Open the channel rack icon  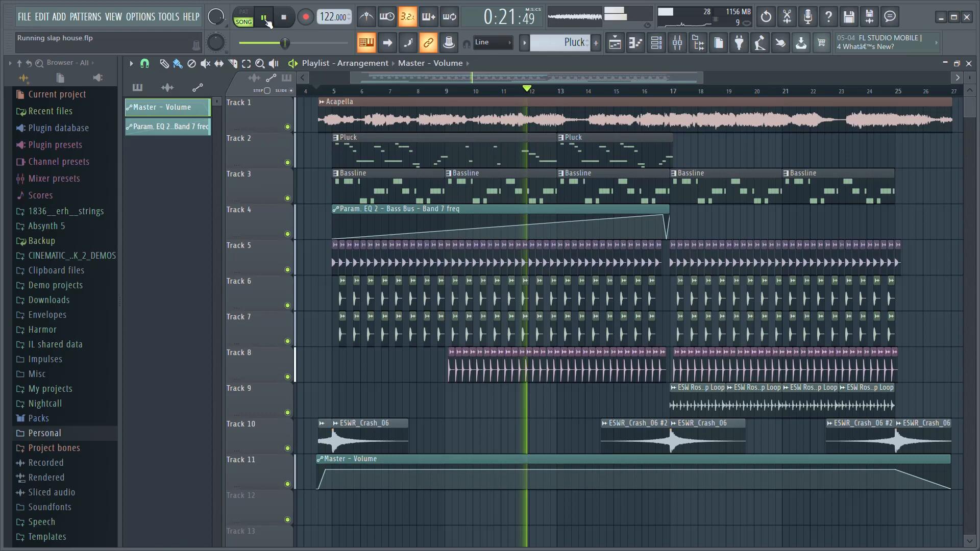click(x=656, y=43)
